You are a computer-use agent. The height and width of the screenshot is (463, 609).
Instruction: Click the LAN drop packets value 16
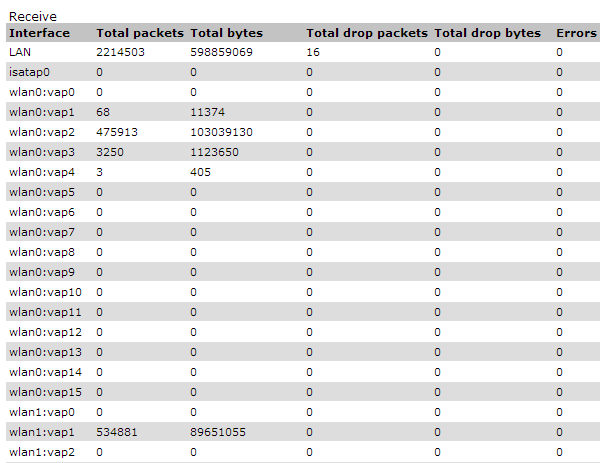click(313, 51)
